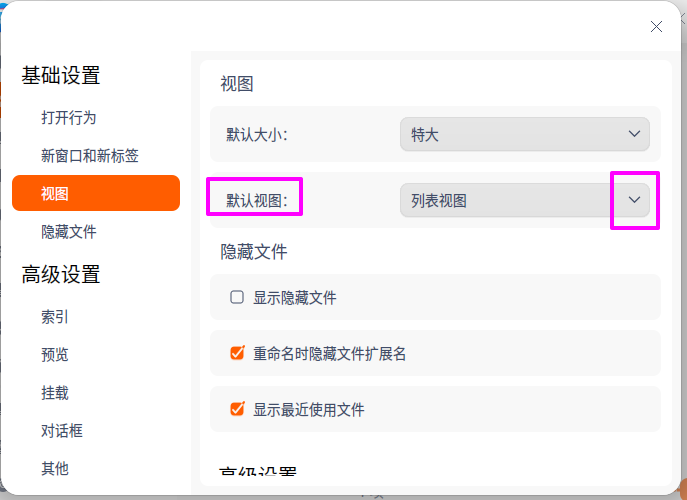
Task: Uncheck 重命名时隐藏文件扩展名
Action: [237, 353]
